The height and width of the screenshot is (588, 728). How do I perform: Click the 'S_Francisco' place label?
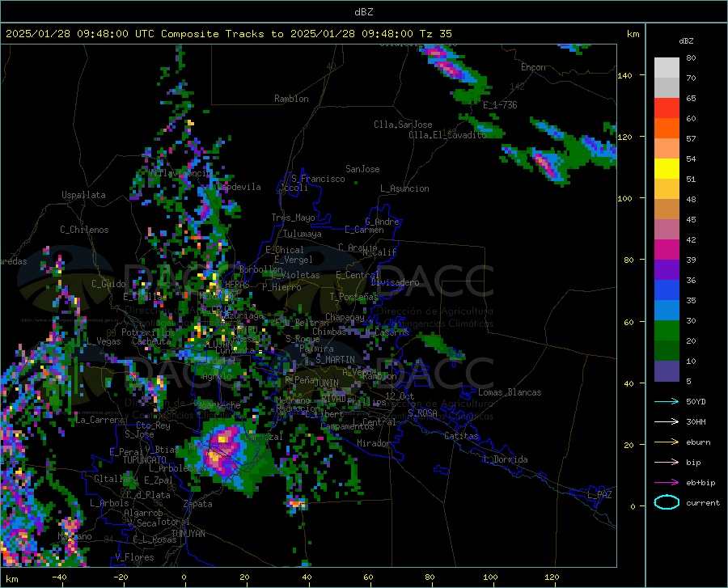(318, 179)
